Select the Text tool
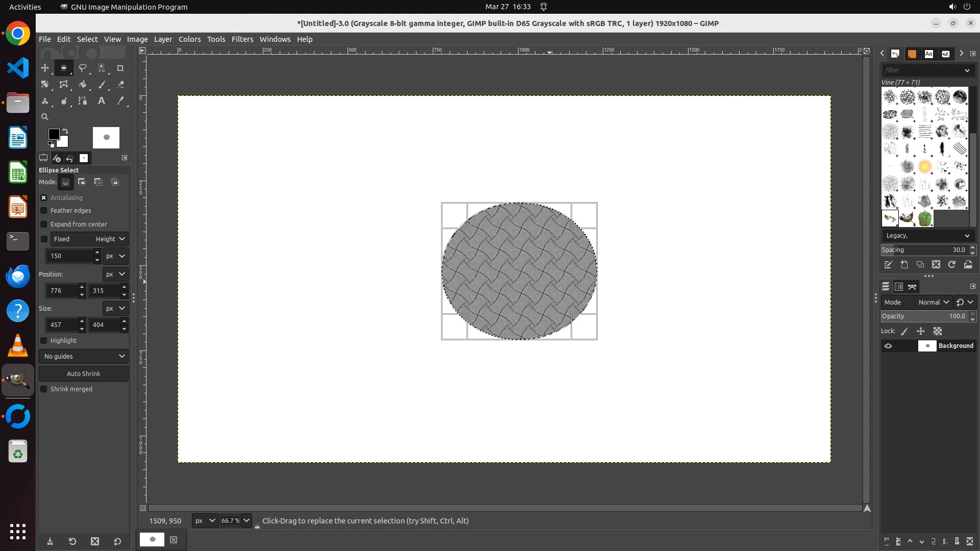Image resolution: width=980 pixels, height=551 pixels. pos(102,101)
